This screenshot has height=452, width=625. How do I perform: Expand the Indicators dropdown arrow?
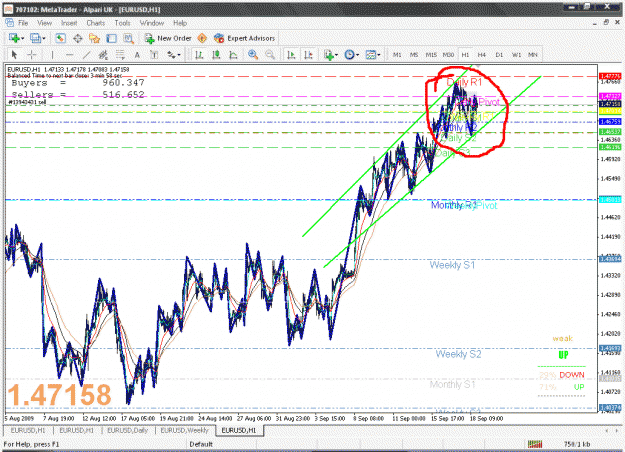tap(337, 55)
